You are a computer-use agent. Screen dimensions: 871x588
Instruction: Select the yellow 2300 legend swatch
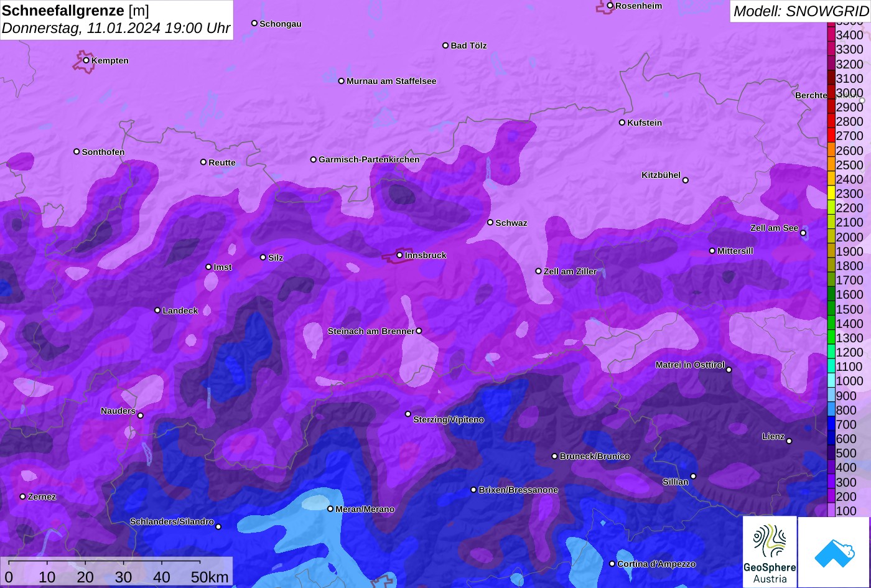click(x=831, y=194)
